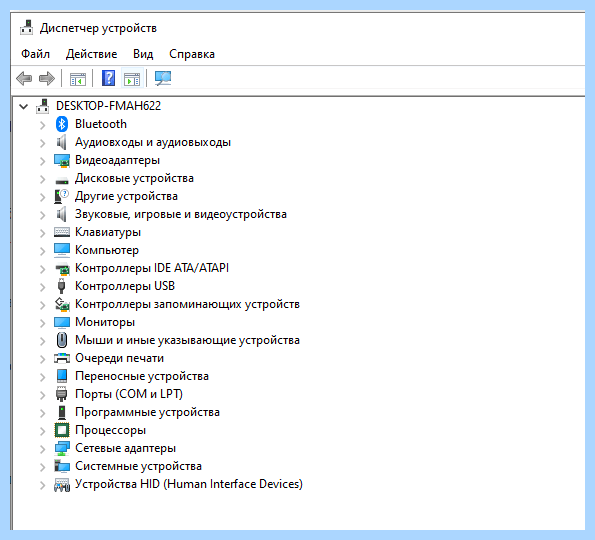
Task: Click the Системные устройства icon
Action: click(62, 466)
